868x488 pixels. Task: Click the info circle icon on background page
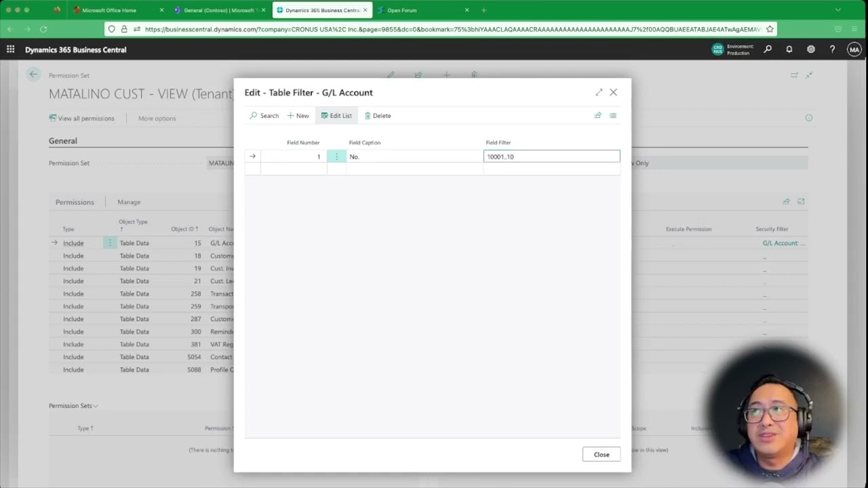(808, 118)
